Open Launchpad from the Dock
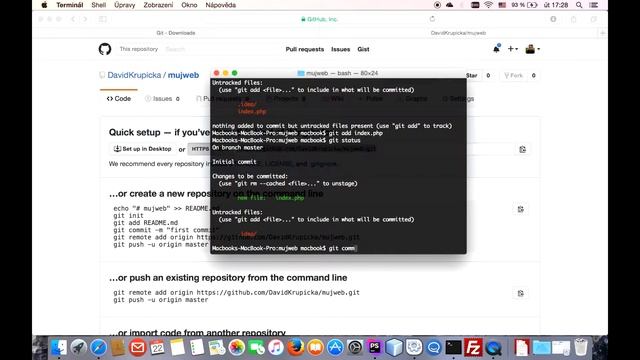The width and height of the screenshot is (640, 360). 78,348
